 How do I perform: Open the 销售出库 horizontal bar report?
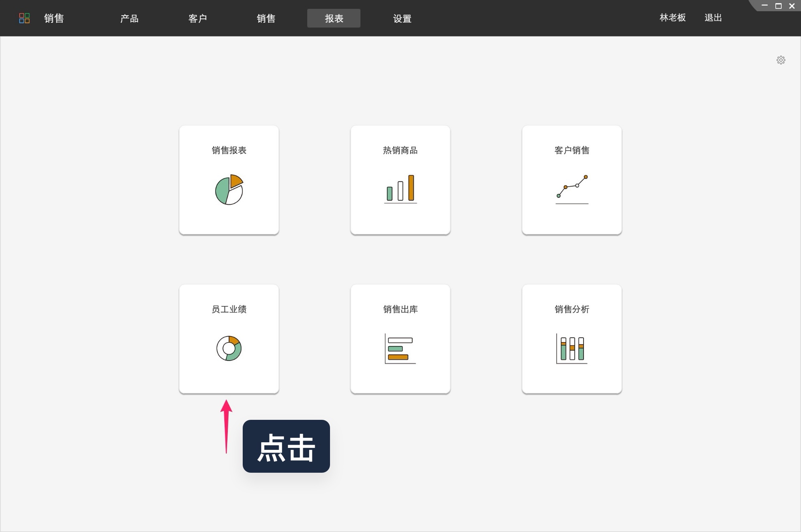pos(400,339)
